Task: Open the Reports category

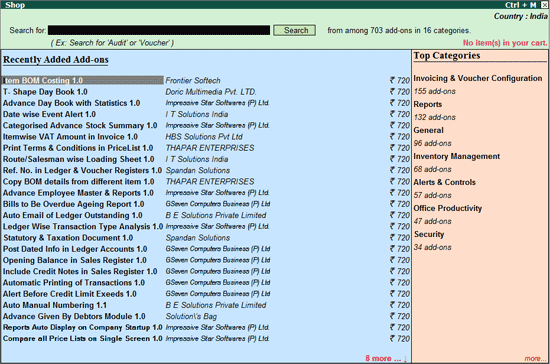Action: click(428, 104)
